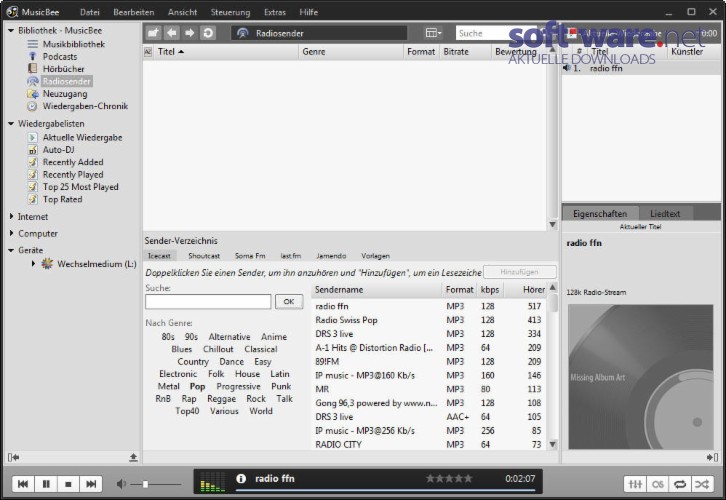Select Radiosender in the library tree

67,81
